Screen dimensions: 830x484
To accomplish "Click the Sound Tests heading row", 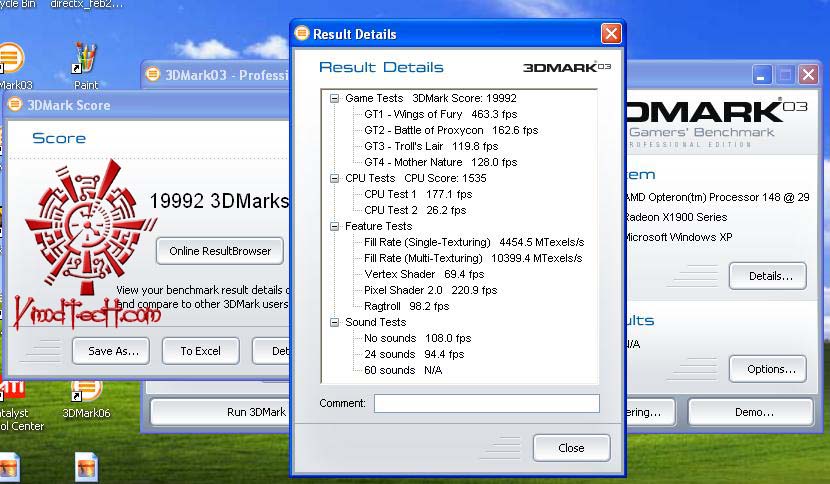I will (x=375, y=322).
